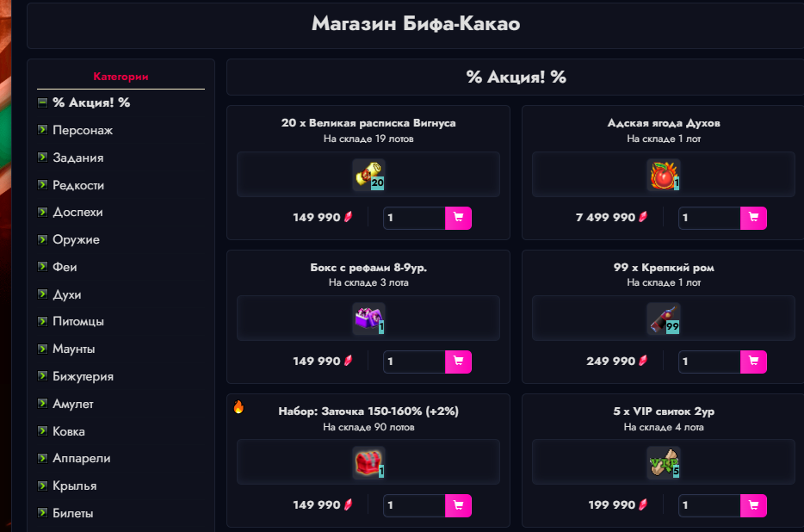
Task: Click the fire icon on Набор: Заточка
Action: (238, 407)
